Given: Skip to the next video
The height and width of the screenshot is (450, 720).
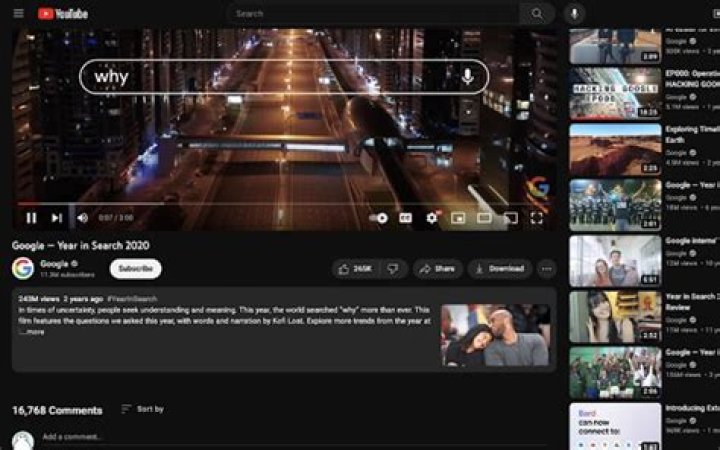Looking at the screenshot, I should pyautogui.click(x=56, y=218).
